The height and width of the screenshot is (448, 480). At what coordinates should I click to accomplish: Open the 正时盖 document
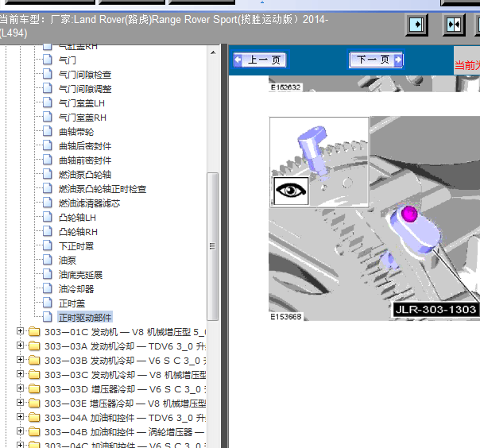[72, 303]
